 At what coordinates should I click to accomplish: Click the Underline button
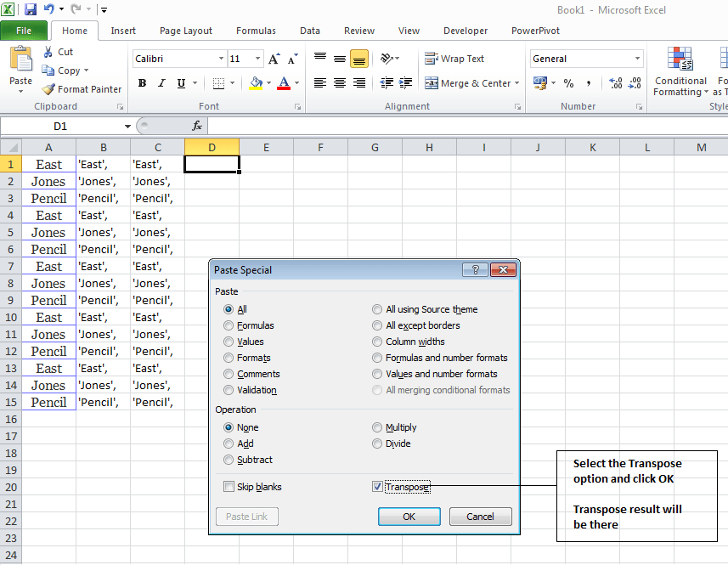(181, 83)
